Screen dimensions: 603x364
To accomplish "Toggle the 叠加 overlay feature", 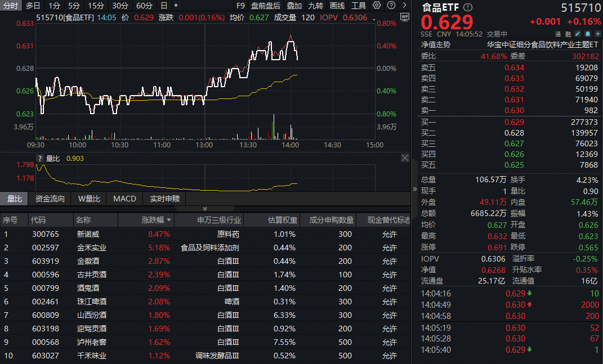I will pos(292,5).
